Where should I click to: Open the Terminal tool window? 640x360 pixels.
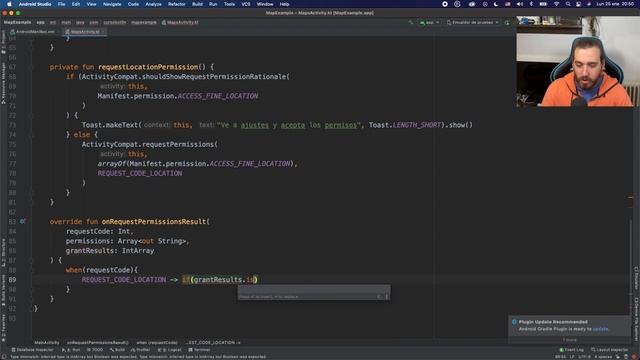coord(199,350)
